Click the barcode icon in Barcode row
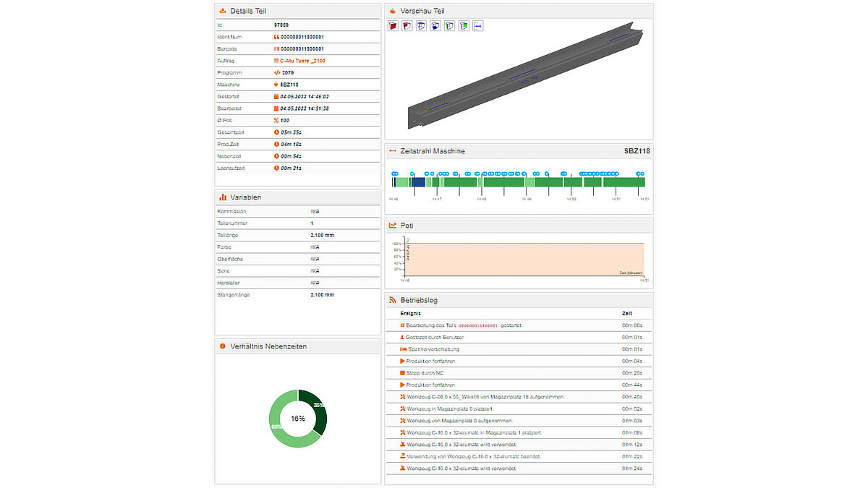This screenshot has height=488, width=868. point(276,48)
